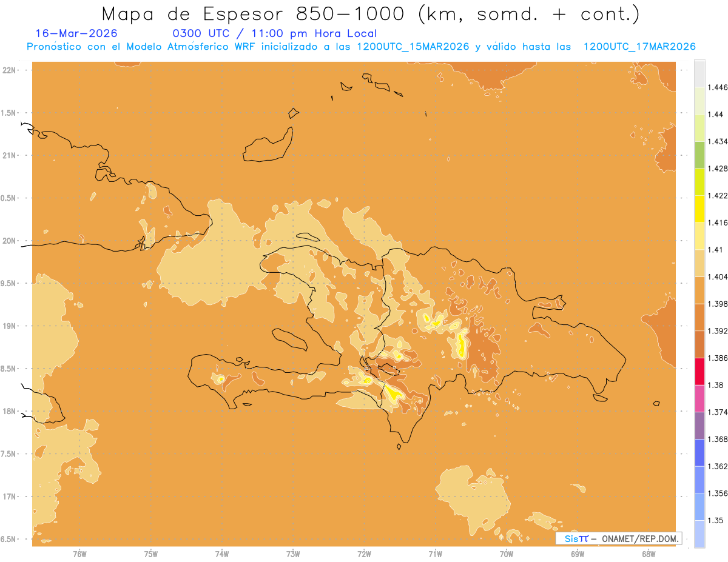
Task: Click the color bar value '1.374'
Action: pos(718,412)
